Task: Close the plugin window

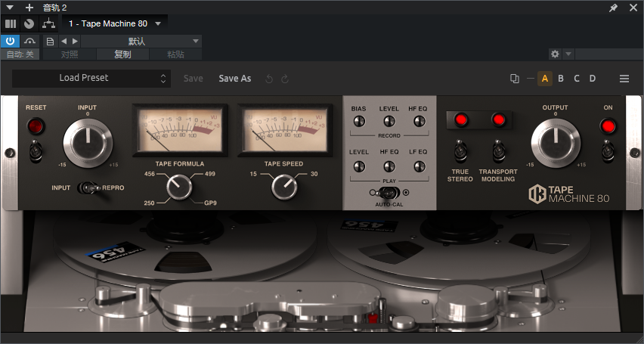Action: 633,8
